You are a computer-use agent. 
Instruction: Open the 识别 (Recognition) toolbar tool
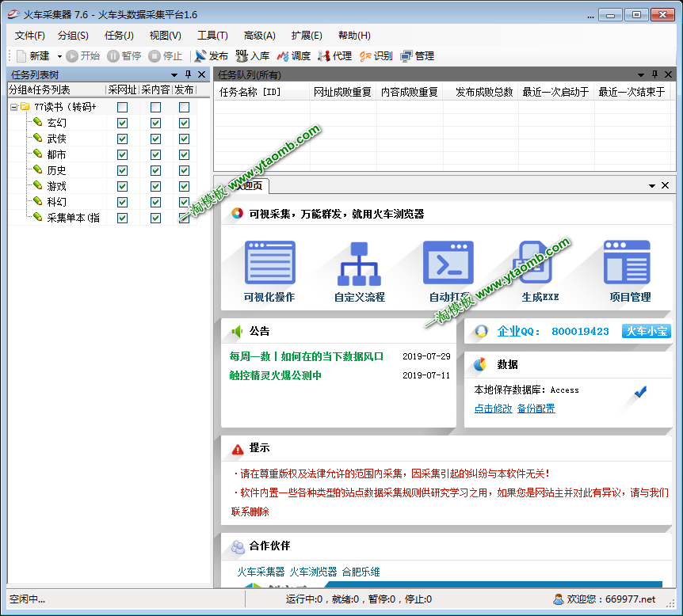376,56
